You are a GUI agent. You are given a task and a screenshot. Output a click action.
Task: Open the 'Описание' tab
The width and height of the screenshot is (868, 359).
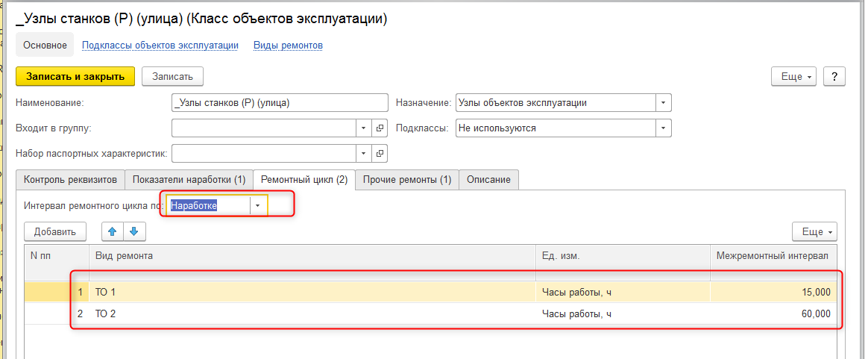click(488, 179)
